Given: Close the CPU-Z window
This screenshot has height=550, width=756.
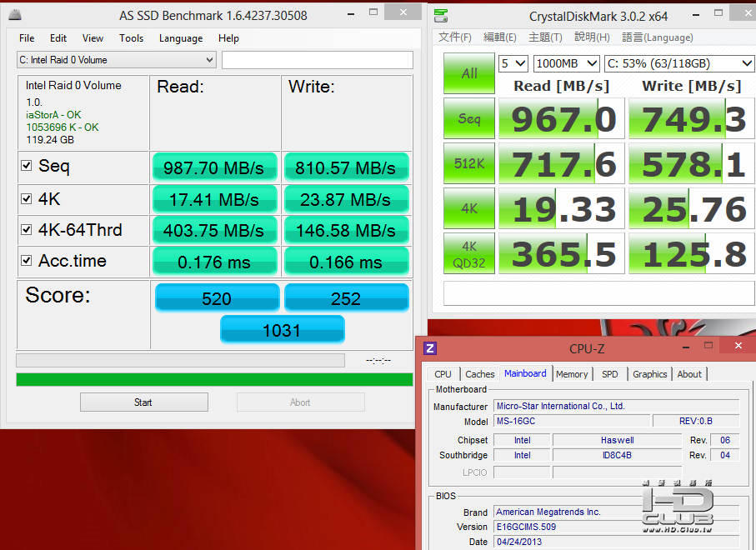Looking at the screenshot, I should point(738,345).
